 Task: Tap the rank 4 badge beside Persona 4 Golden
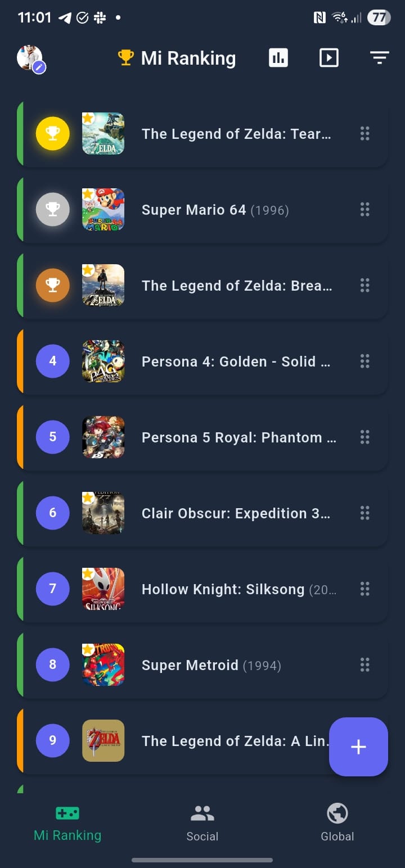(52, 361)
